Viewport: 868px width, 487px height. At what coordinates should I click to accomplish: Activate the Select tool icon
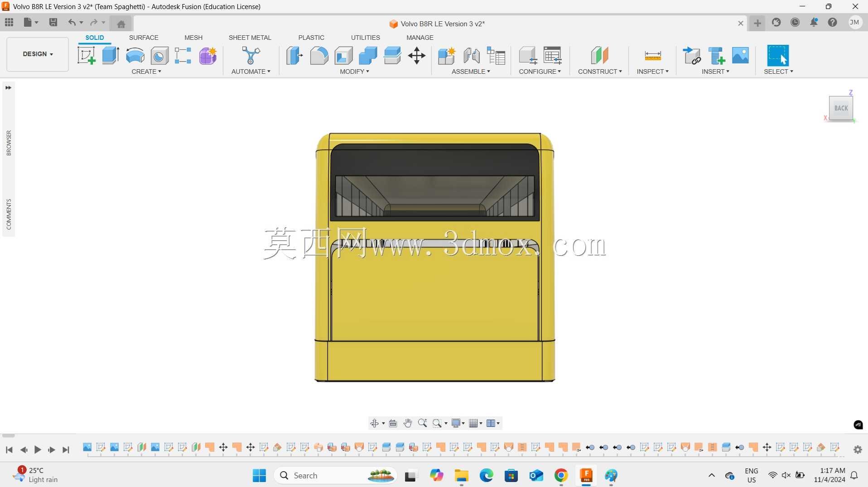click(x=778, y=56)
